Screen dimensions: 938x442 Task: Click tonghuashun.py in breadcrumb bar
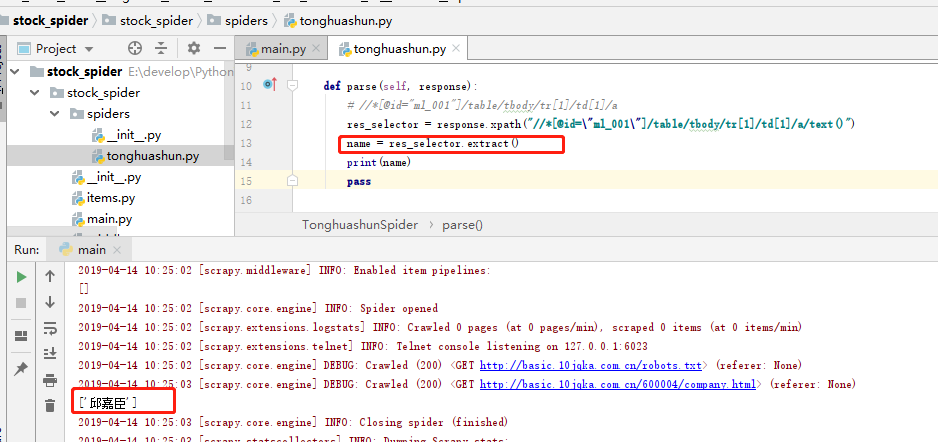pyautogui.click(x=339, y=21)
